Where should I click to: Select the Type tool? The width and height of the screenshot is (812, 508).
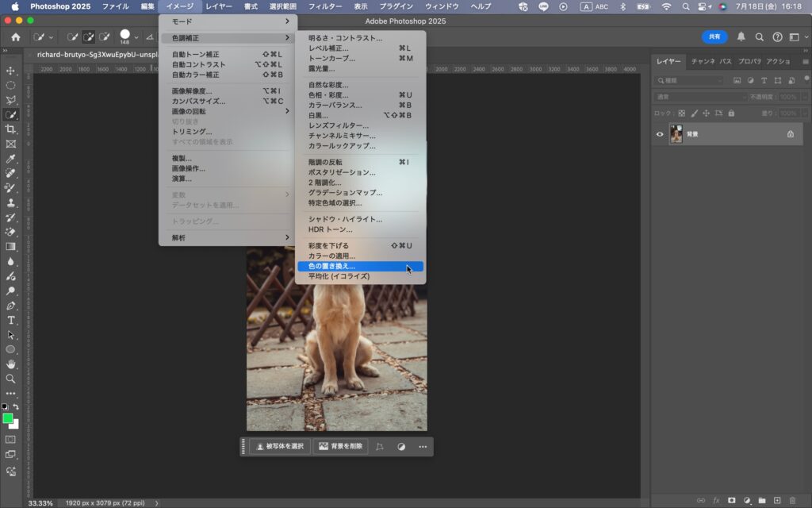[10, 321]
